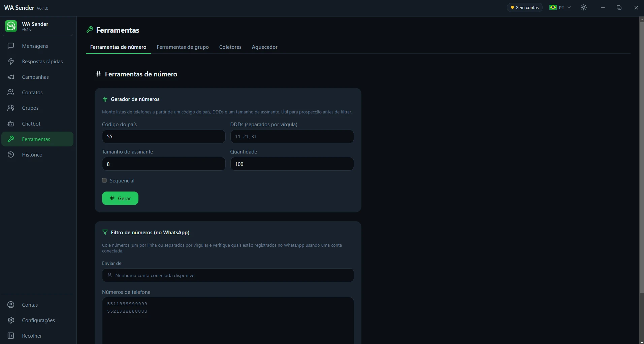The height and width of the screenshot is (344, 644).
Task: Click the Filtro de números funnel icon
Action: point(105,232)
